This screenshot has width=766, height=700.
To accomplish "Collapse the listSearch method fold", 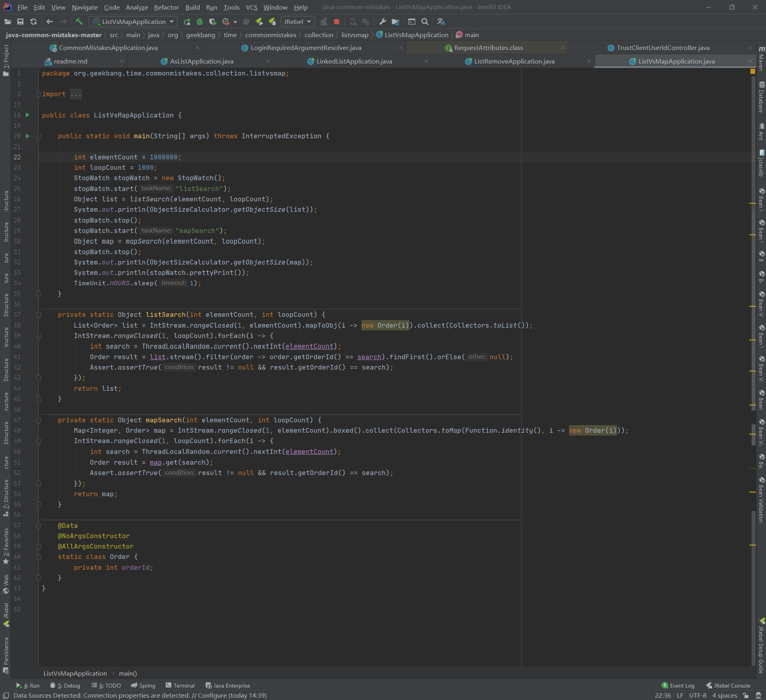I will click(39, 315).
